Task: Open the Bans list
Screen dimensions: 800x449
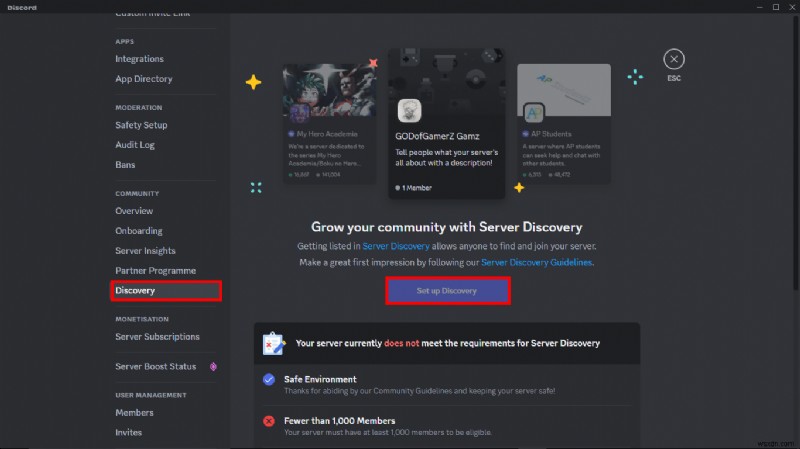Action: click(125, 165)
